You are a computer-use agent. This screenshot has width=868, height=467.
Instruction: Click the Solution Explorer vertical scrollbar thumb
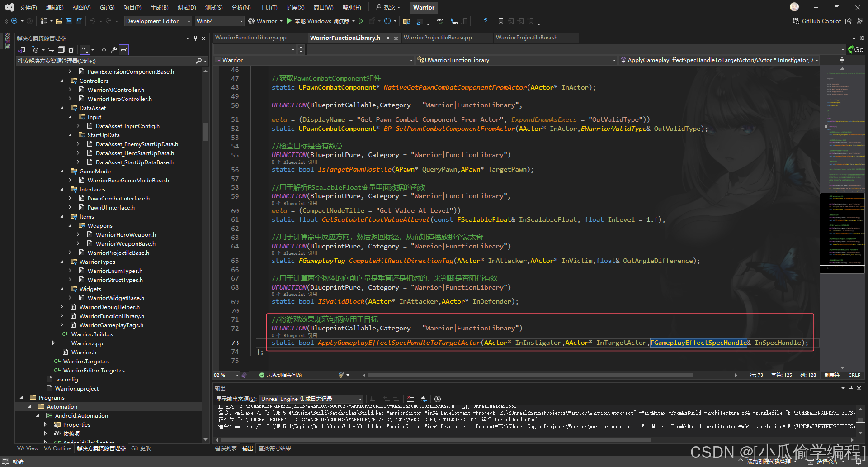[205, 132]
